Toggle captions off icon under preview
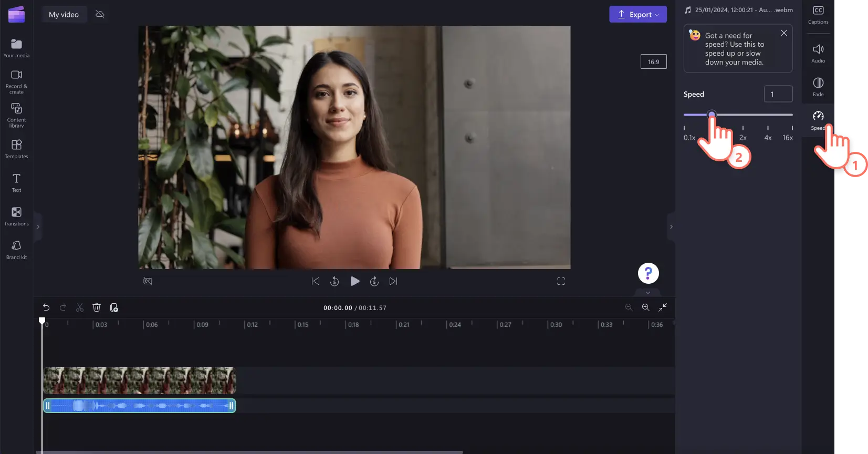The image size is (868, 454). click(x=148, y=281)
